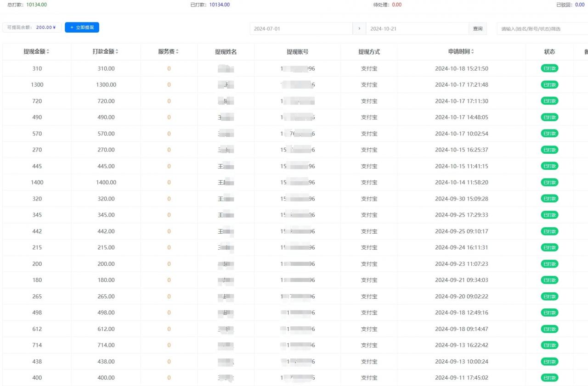Click the 总打款 value 10134.00
588x386 pixels.
pyautogui.click(x=36, y=5)
